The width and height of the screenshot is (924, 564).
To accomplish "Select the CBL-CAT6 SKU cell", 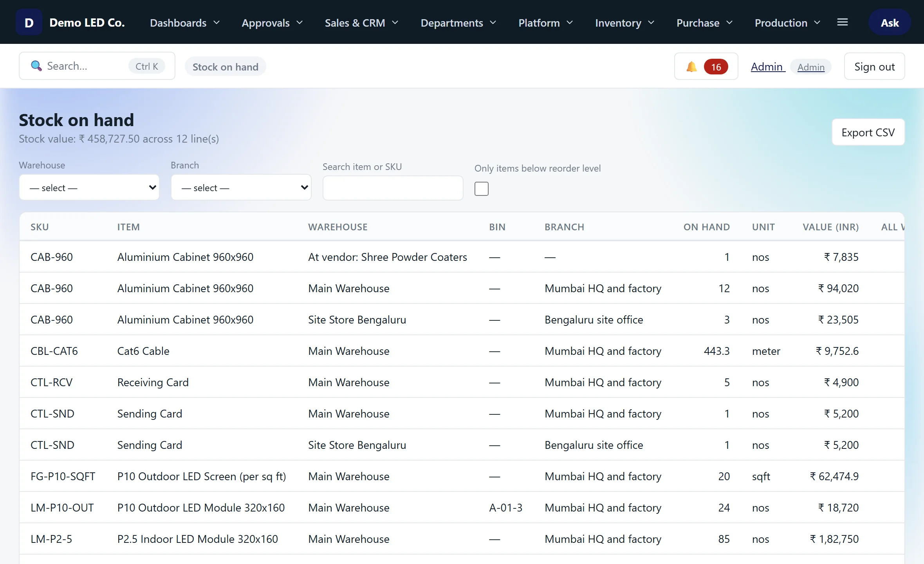I will pos(54,351).
